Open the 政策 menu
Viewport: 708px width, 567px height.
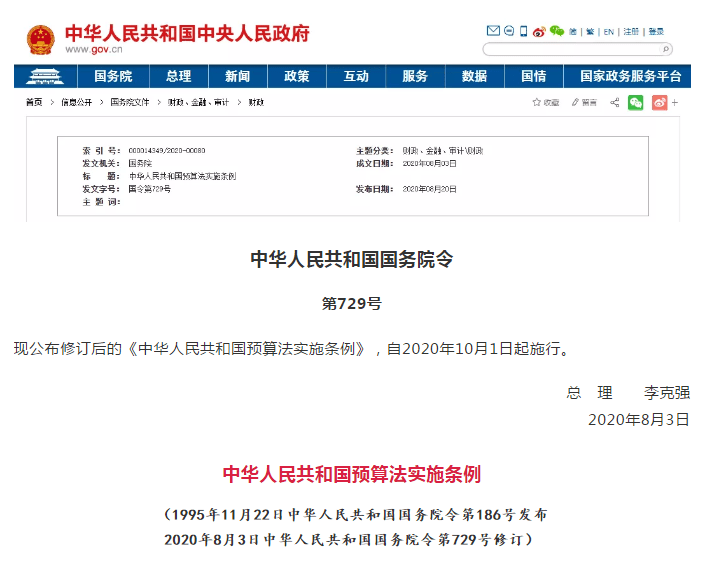297,76
